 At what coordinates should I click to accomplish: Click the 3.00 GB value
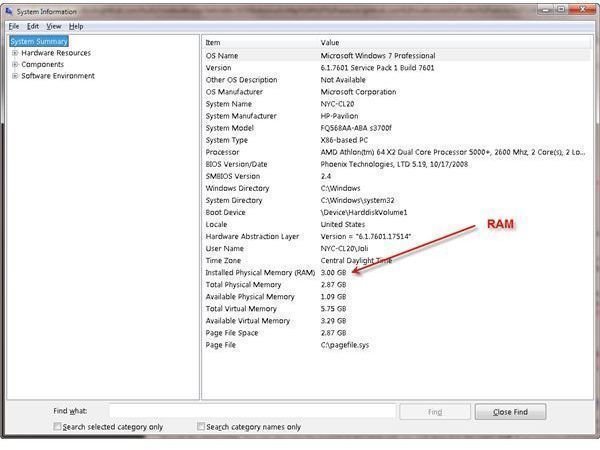[333, 272]
